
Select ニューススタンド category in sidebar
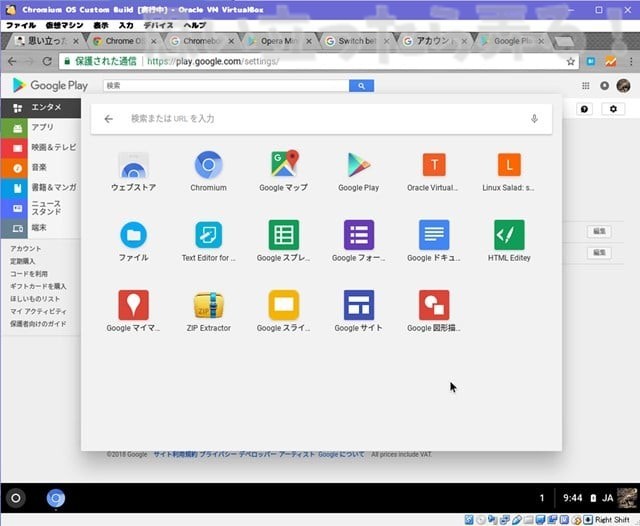pyautogui.click(x=41, y=208)
